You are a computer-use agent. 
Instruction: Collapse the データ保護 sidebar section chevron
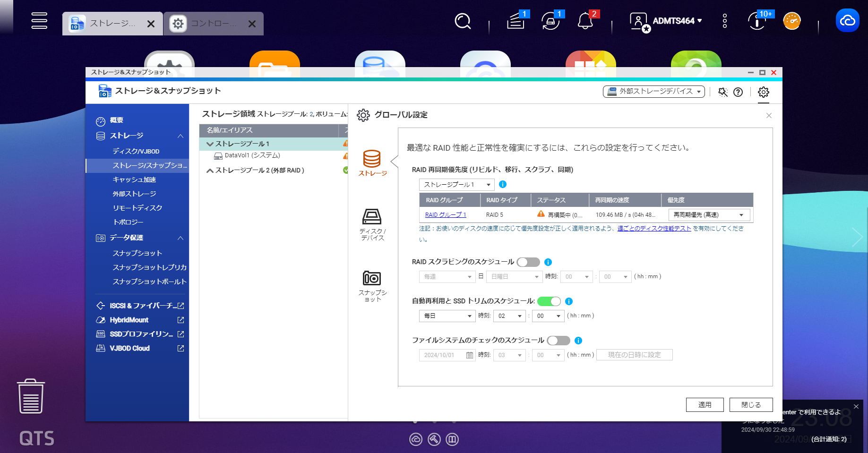[x=180, y=238]
